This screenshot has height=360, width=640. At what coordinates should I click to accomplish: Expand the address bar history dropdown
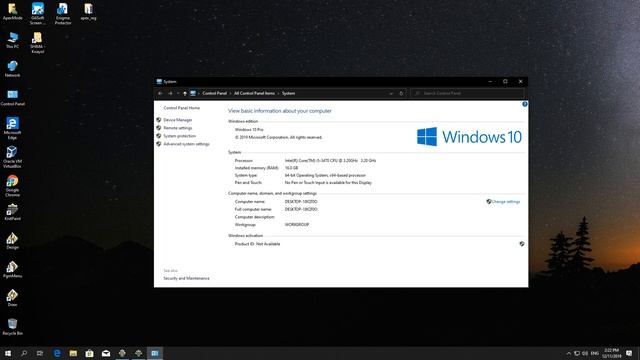(391, 93)
